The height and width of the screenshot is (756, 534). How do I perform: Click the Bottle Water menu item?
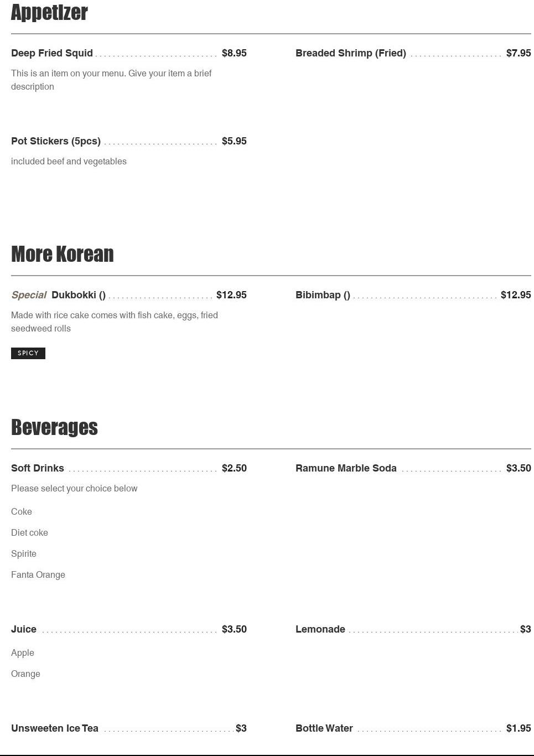pyautogui.click(x=324, y=728)
